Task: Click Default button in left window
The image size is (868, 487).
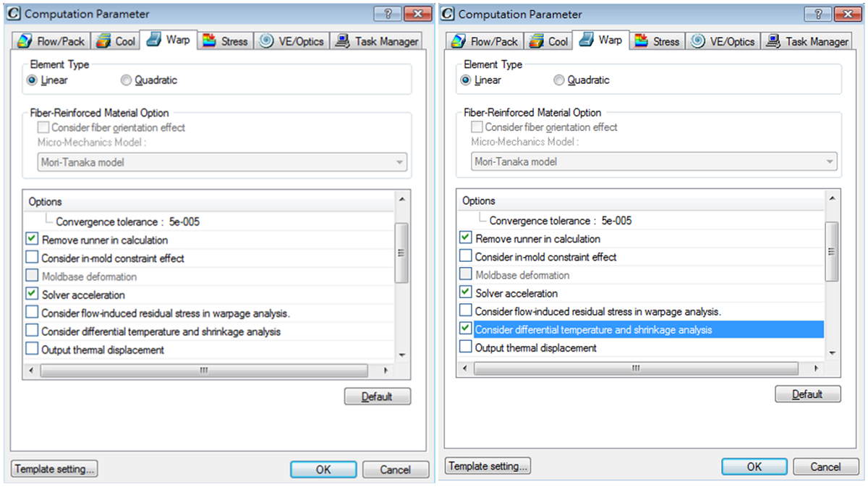Action: [378, 396]
